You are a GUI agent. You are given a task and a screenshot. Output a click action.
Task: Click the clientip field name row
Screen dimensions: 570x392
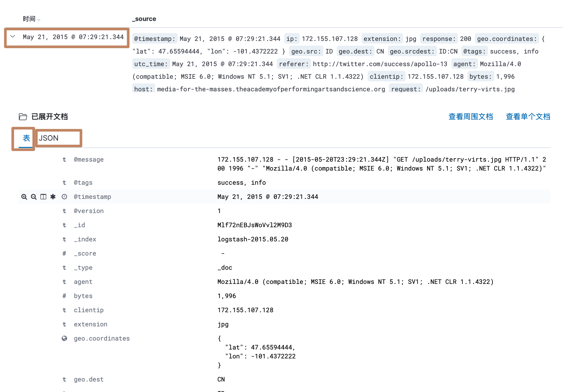pos(89,310)
